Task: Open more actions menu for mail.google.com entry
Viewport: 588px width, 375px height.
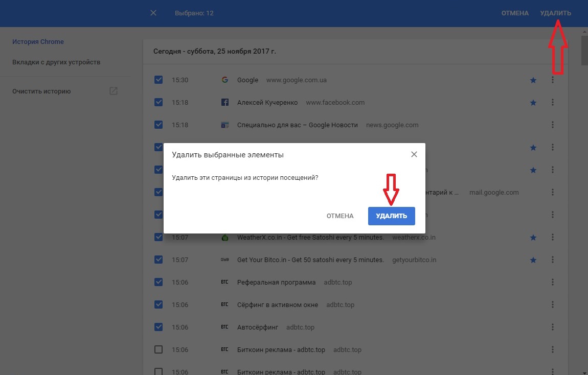Action: 552,192
